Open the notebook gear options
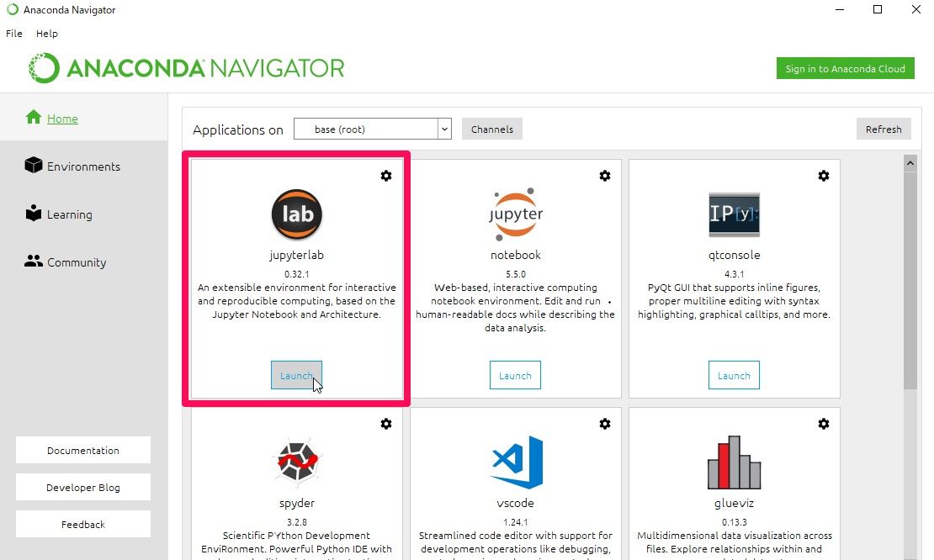This screenshot has width=934, height=560. [x=605, y=176]
